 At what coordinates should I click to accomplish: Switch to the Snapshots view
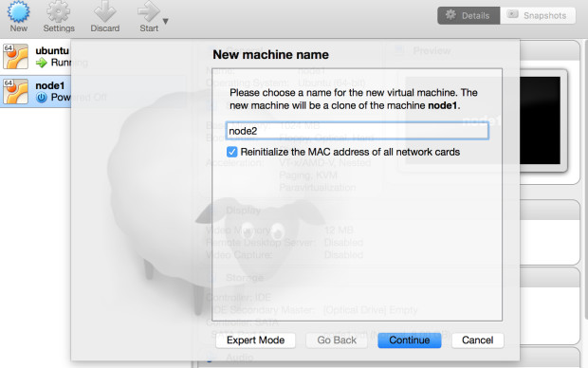coord(538,16)
